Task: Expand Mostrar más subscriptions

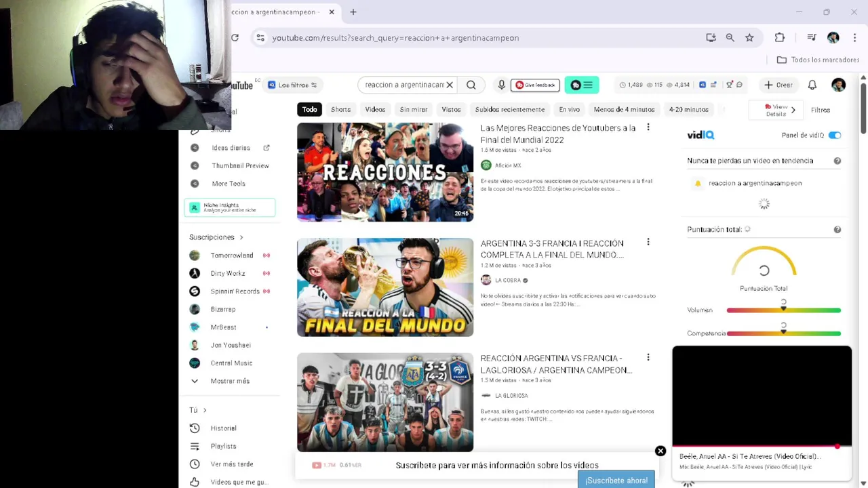Action: point(230,381)
